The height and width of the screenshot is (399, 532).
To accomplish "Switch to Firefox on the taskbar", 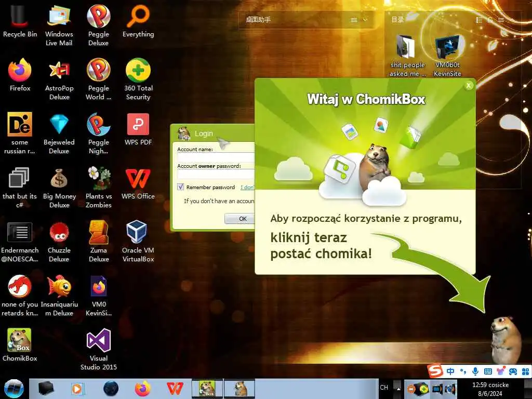I will click(x=143, y=389).
